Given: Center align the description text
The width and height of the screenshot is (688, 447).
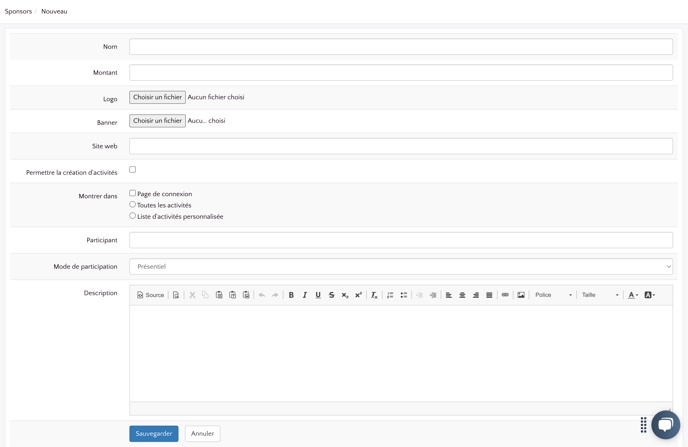Looking at the screenshot, I should coord(462,295).
